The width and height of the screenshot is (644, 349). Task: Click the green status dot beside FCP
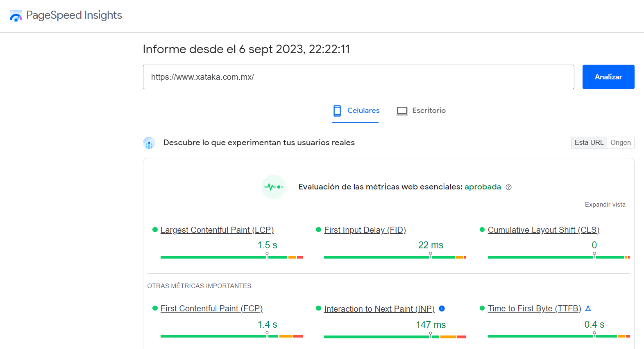click(155, 308)
